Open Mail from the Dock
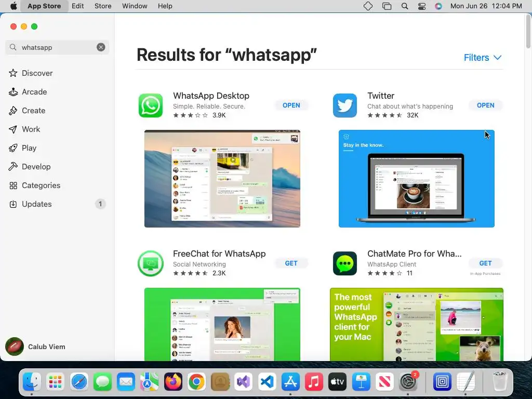Screen dimensions: 532x399 point(126,381)
